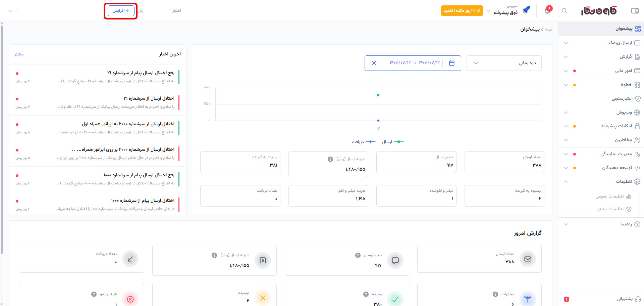The width and height of the screenshot is (644, 306).
Task: Open بیشتر link in آخرین اخبار
Action: click(19, 54)
